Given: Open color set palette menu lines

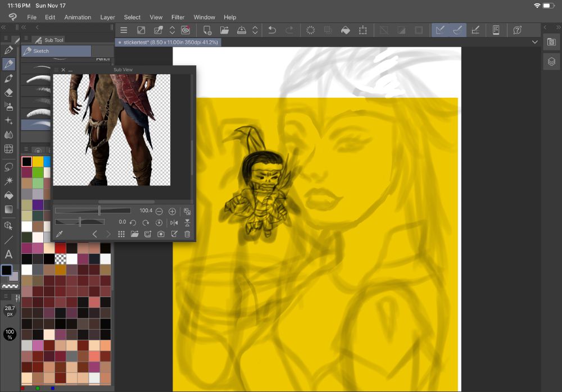Looking at the screenshot, I should pos(26,149).
